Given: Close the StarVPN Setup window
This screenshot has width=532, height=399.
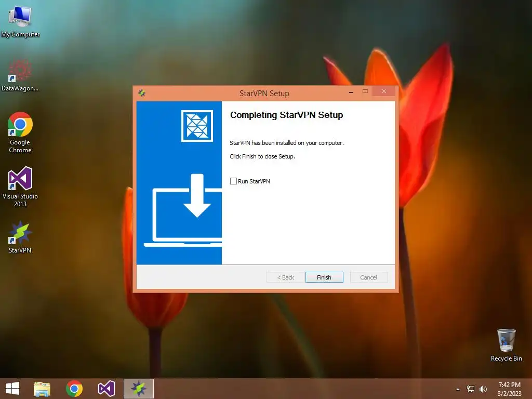Looking at the screenshot, I should 384,91.
